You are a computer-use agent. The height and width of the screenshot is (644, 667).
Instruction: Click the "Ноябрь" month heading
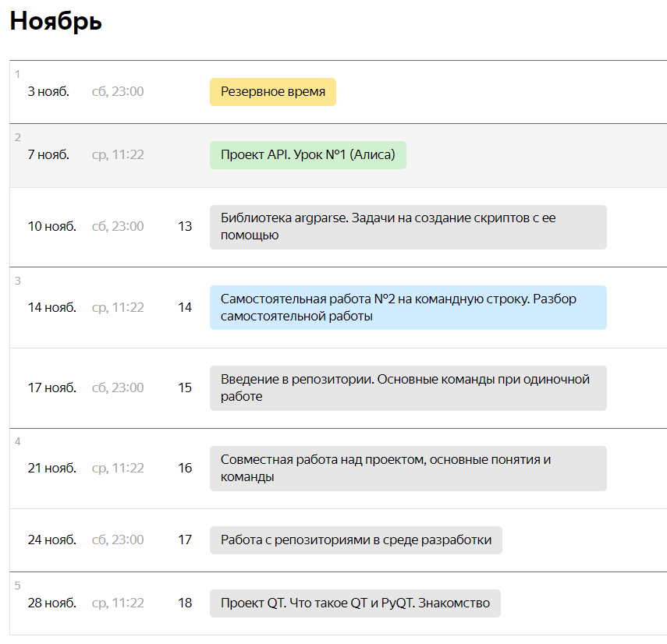tap(55, 21)
